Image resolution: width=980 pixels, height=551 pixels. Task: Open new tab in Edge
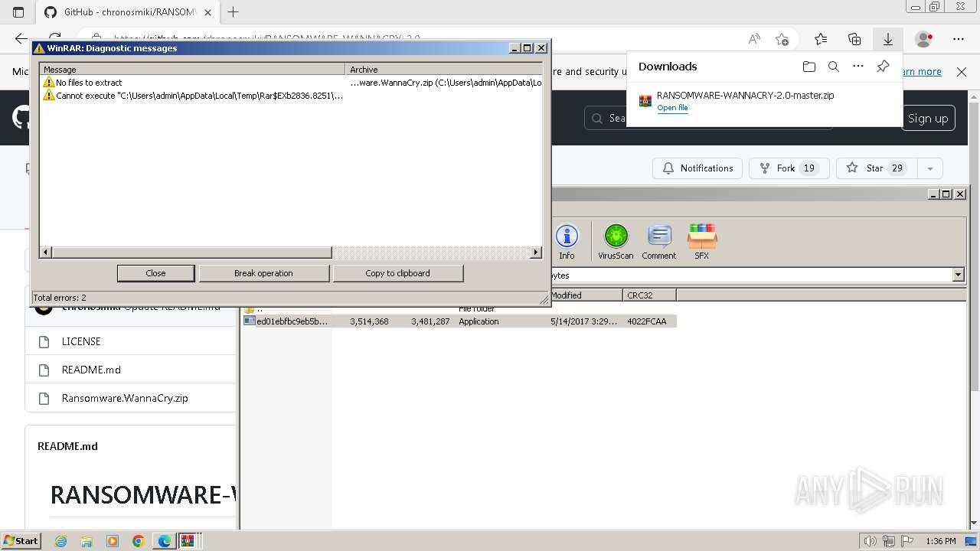(234, 12)
